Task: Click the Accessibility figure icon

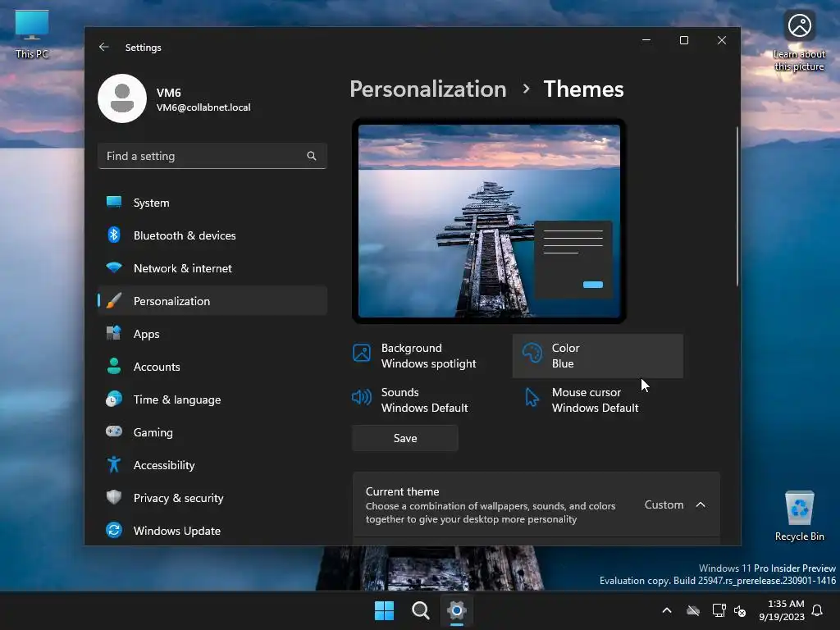Action: click(x=113, y=464)
